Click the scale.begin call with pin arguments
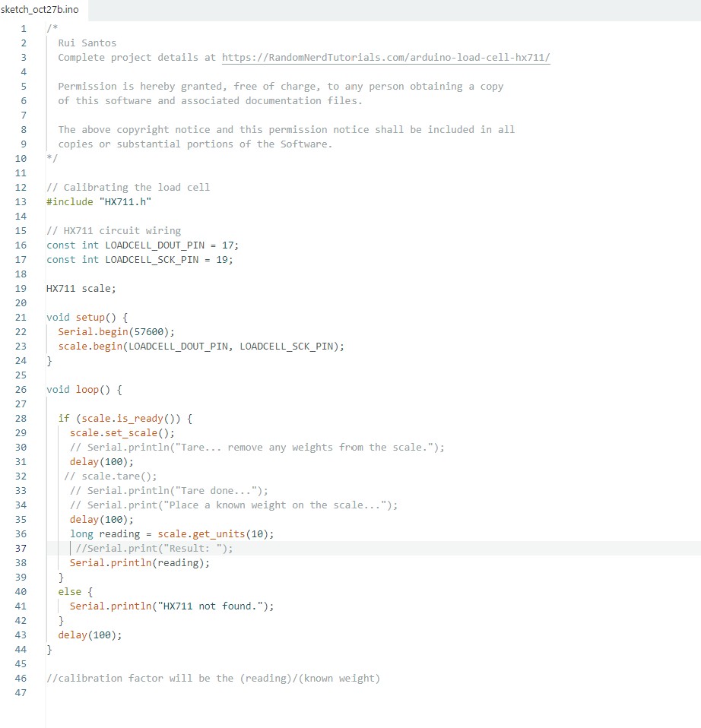 click(x=201, y=346)
